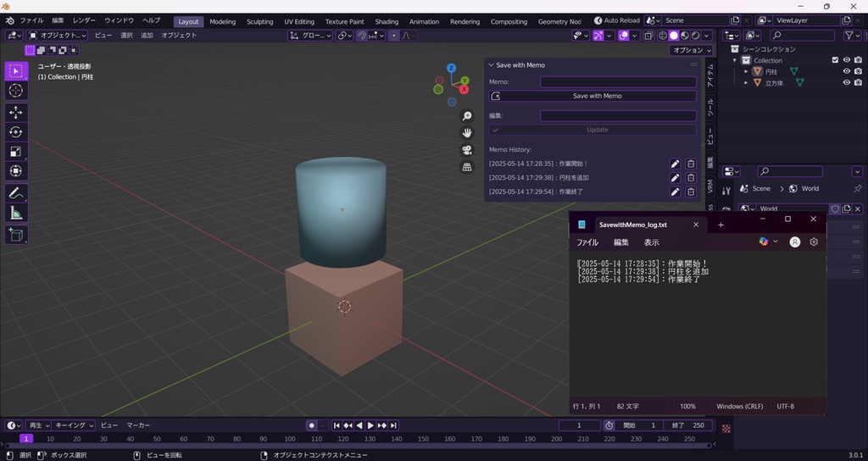Open the オブジェクト mode dropdown
868x461 pixels.
(x=57, y=36)
